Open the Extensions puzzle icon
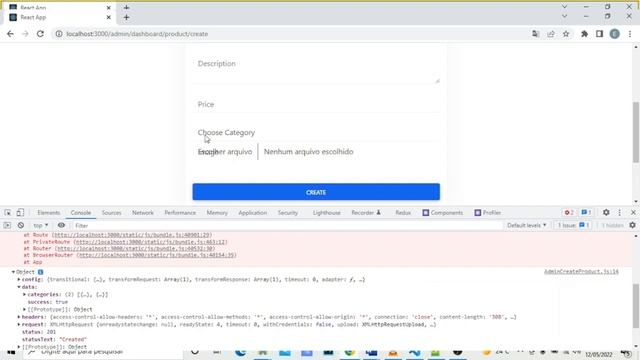Image resolution: width=640 pixels, height=360 pixels. (584, 34)
